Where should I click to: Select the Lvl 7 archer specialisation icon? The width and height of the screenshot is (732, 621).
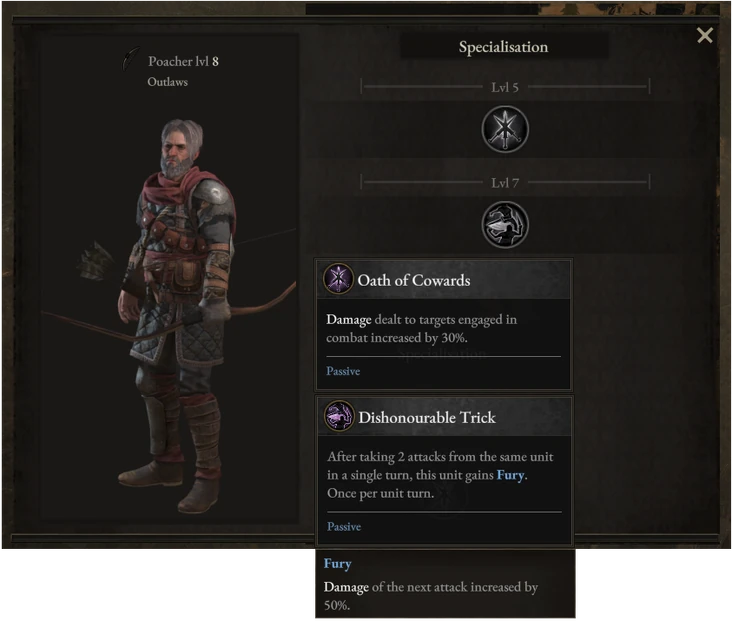click(505, 225)
